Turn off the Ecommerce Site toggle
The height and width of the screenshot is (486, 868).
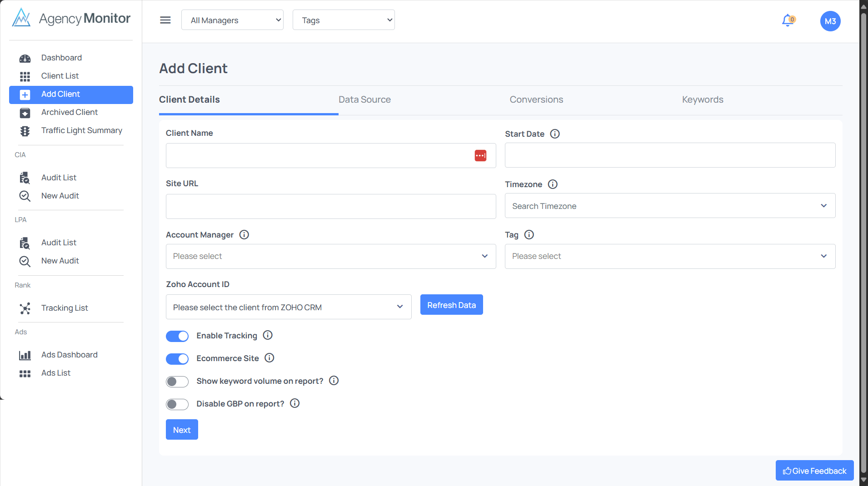177,359
